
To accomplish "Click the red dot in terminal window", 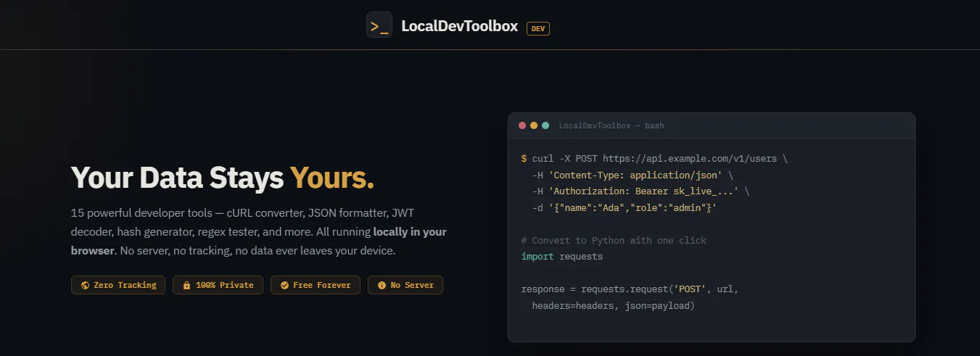I will click(522, 125).
